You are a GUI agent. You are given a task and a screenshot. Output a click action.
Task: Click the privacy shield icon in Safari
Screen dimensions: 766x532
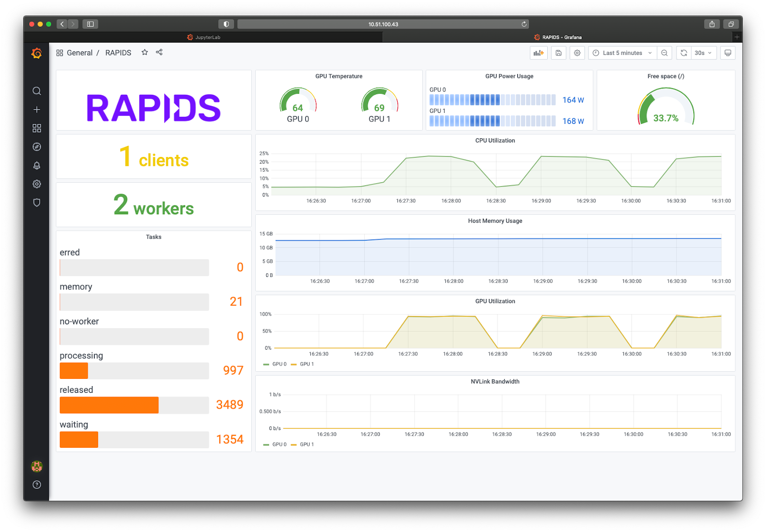point(226,24)
